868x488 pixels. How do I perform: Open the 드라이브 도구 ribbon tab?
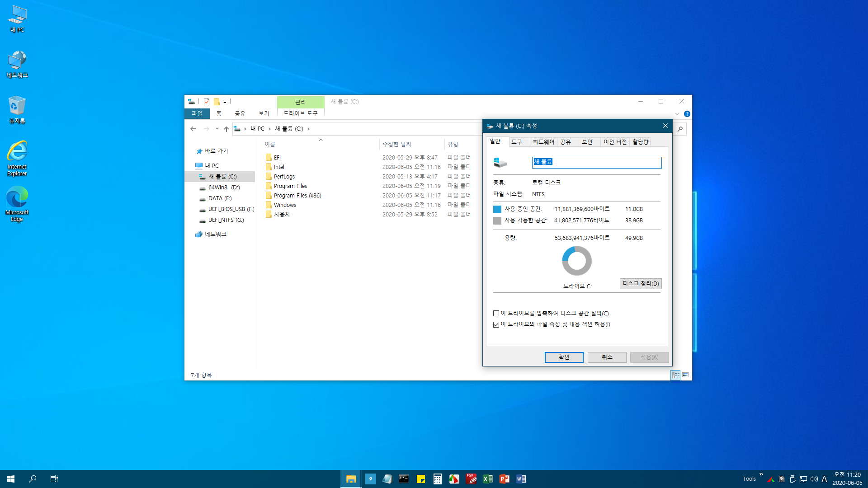pyautogui.click(x=301, y=113)
